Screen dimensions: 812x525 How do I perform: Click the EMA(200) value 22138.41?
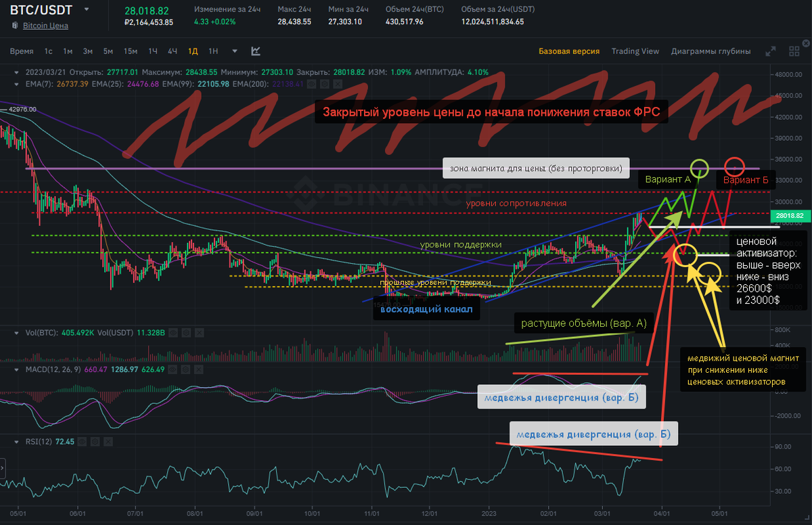pyautogui.click(x=287, y=84)
